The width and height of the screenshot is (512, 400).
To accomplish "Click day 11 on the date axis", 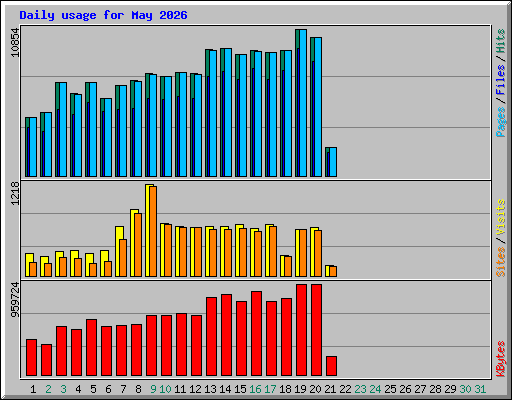I will pos(180,389).
